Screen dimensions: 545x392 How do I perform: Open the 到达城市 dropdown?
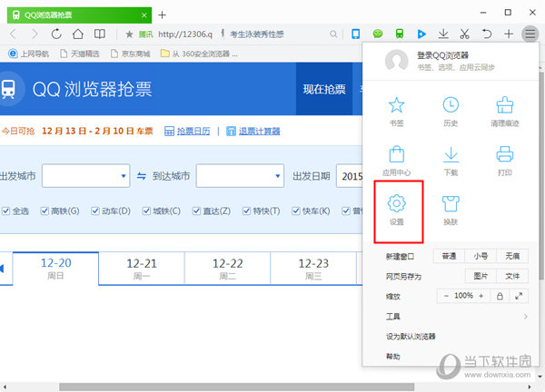point(240,176)
